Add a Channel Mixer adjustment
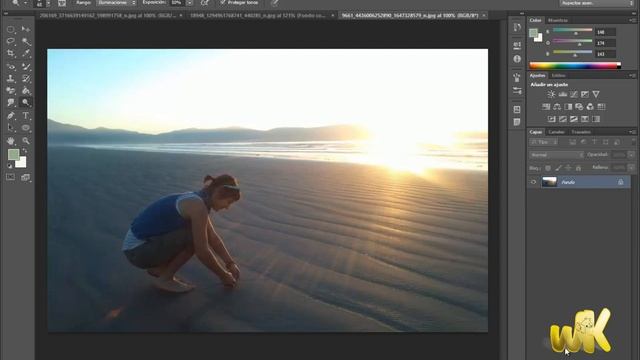 click(x=590, y=107)
